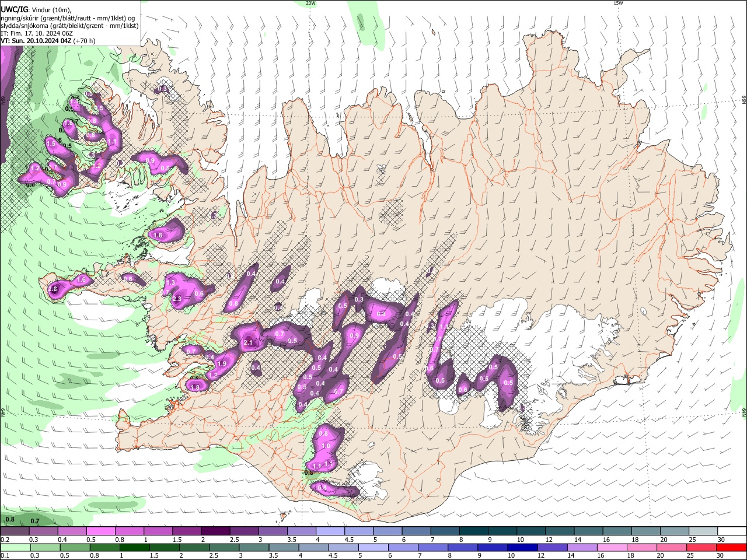Select the dark teal swatch at 8 in snow legend

click(x=473, y=531)
